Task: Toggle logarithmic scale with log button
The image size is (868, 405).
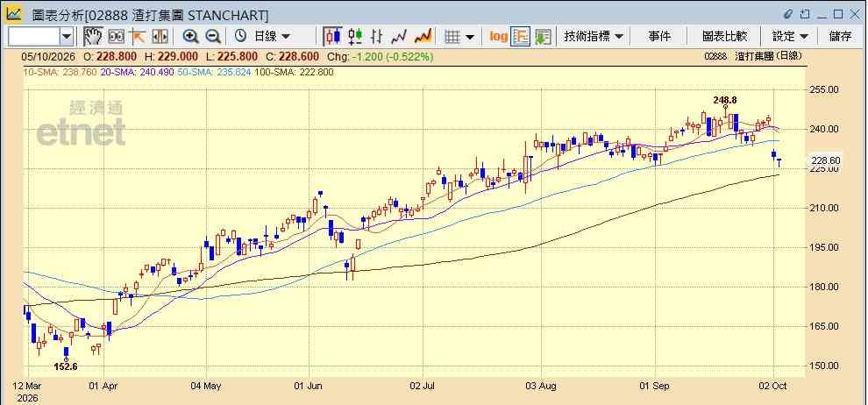Action: 498,37
